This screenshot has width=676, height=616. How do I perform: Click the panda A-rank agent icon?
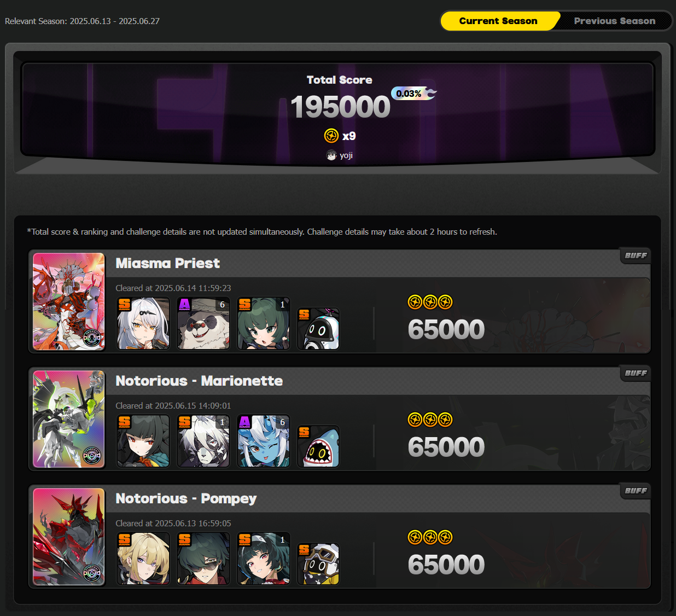(203, 323)
